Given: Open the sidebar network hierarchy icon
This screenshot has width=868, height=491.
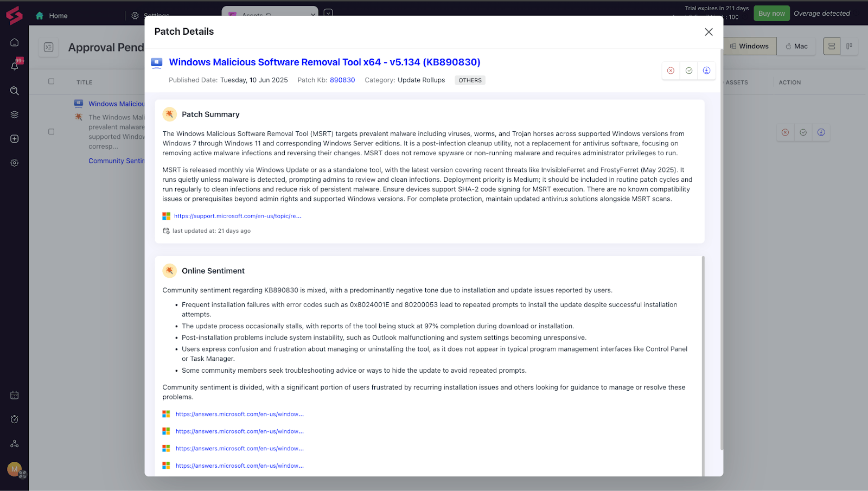Looking at the screenshot, I should coord(15,444).
